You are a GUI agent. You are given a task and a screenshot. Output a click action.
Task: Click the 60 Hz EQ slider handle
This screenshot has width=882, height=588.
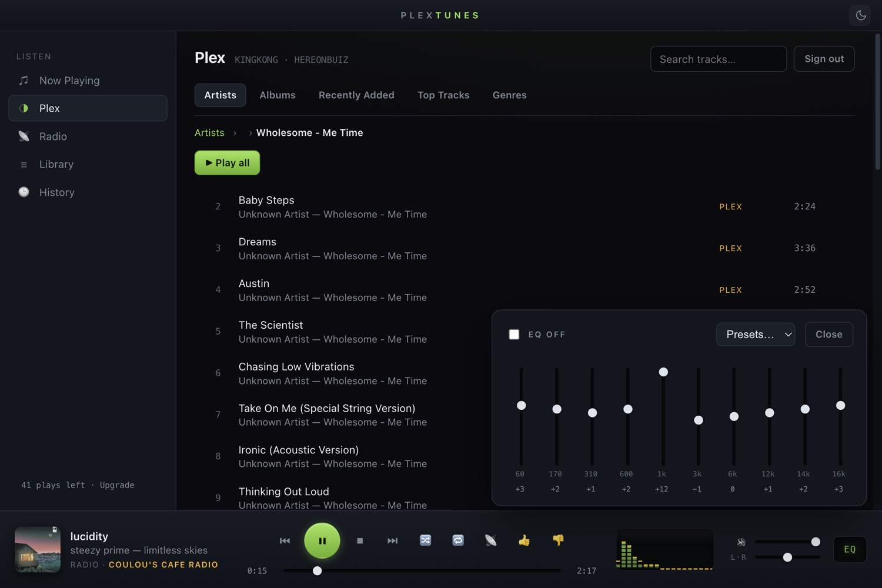pos(521,406)
